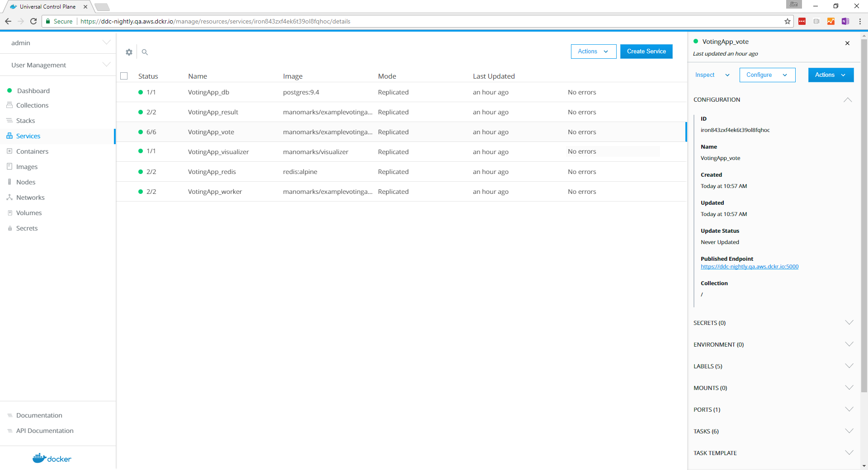Screen dimensions: 868x470
Task: Click the Secrets lock icon
Action: 9,228
